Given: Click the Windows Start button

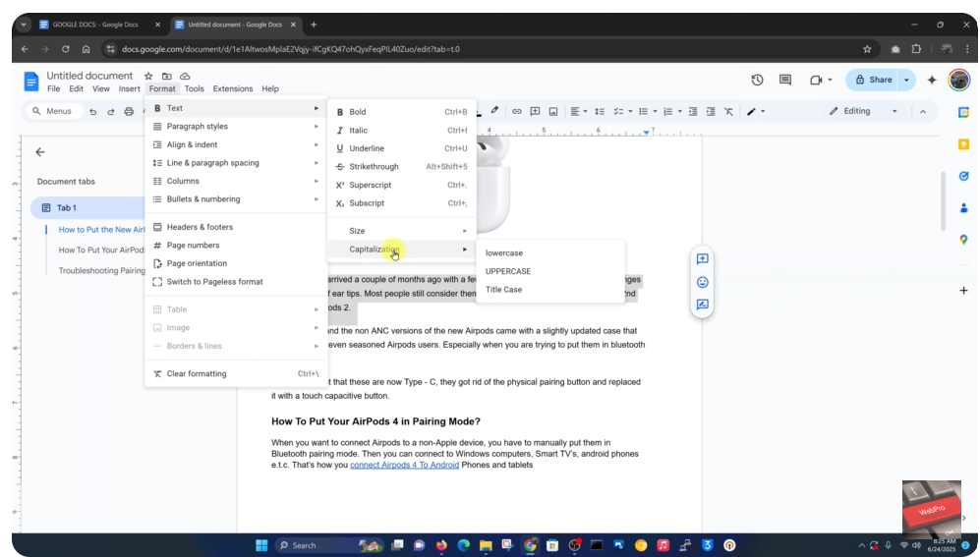Looking at the screenshot, I should point(261,545).
